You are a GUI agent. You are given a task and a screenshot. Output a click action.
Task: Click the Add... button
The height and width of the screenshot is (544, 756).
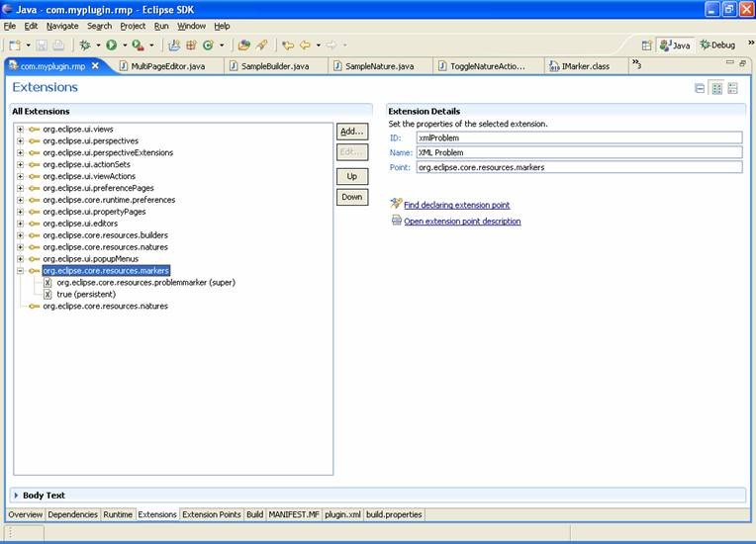pos(351,132)
